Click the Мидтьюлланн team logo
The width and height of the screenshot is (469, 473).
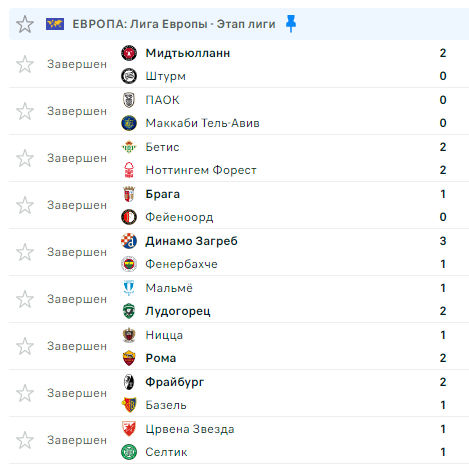(129, 53)
